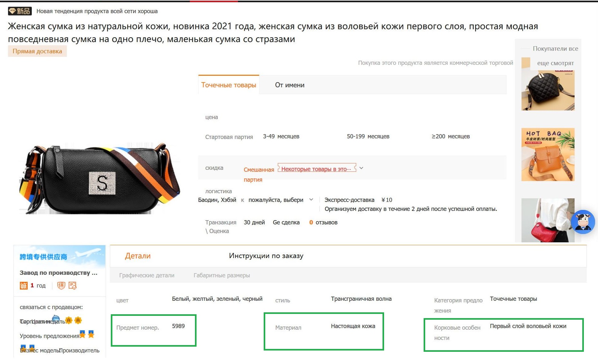
Task: Open the orange HOT BAG recommendation thumbnail
Action: click(548, 154)
